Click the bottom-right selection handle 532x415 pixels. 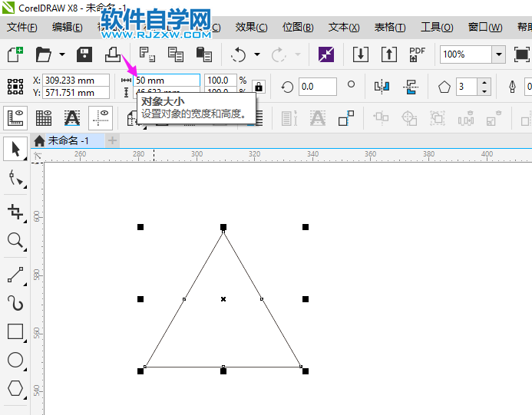306,371
